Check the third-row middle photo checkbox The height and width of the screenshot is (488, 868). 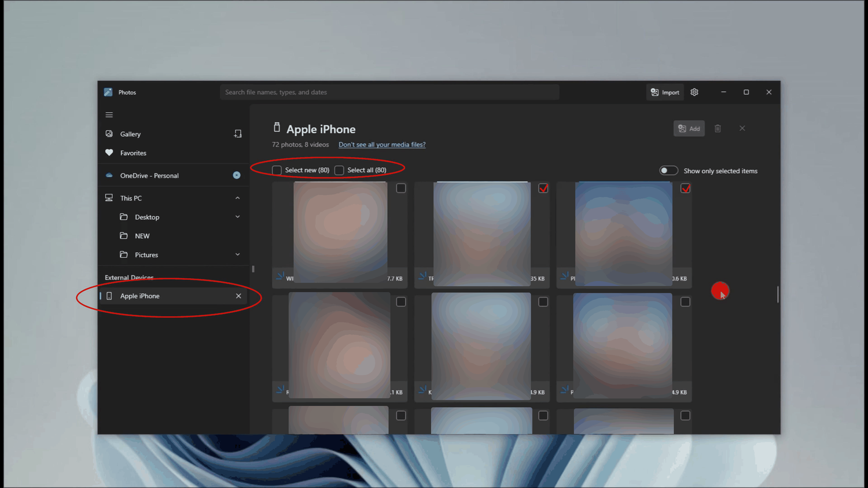click(x=543, y=416)
